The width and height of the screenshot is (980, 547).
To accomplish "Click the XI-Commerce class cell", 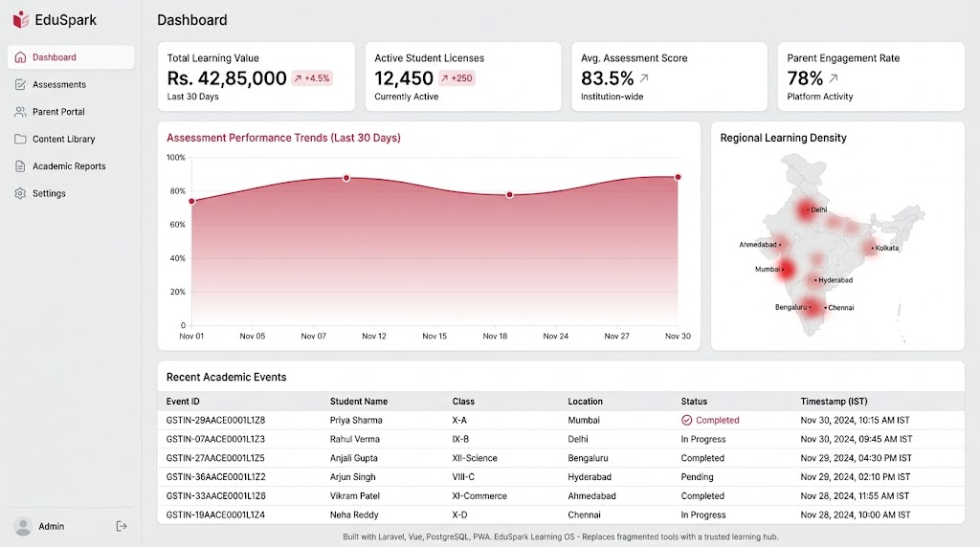I will (x=479, y=495).
